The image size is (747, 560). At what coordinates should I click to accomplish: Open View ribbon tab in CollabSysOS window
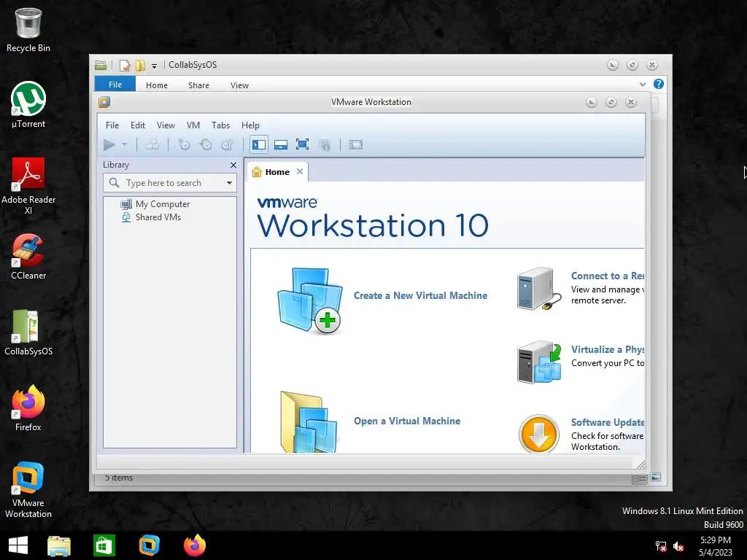(x=239, y=85)
